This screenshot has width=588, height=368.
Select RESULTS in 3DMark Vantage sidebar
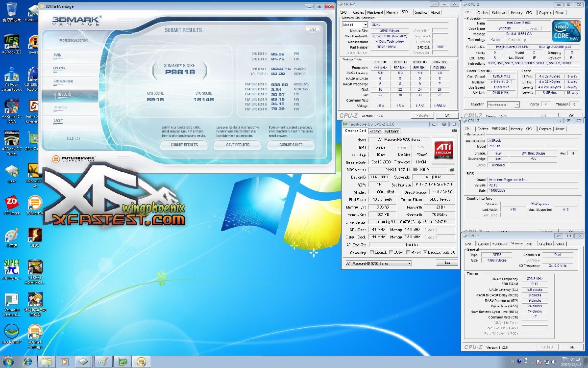tap(64, 94)
